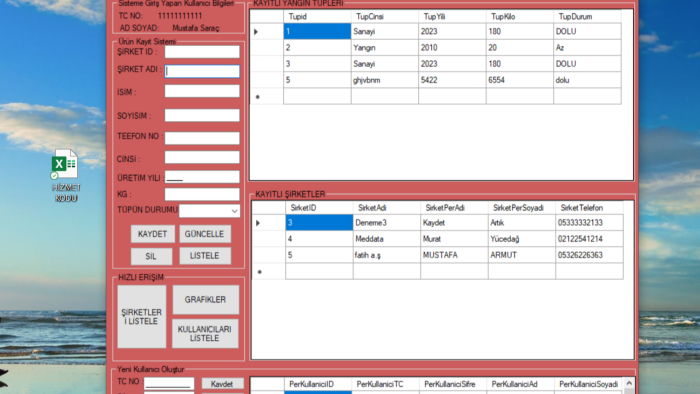Focus the ŞİRKET ADI text box
The width and height of the screenshot is (700, 394).
(202, 71)
